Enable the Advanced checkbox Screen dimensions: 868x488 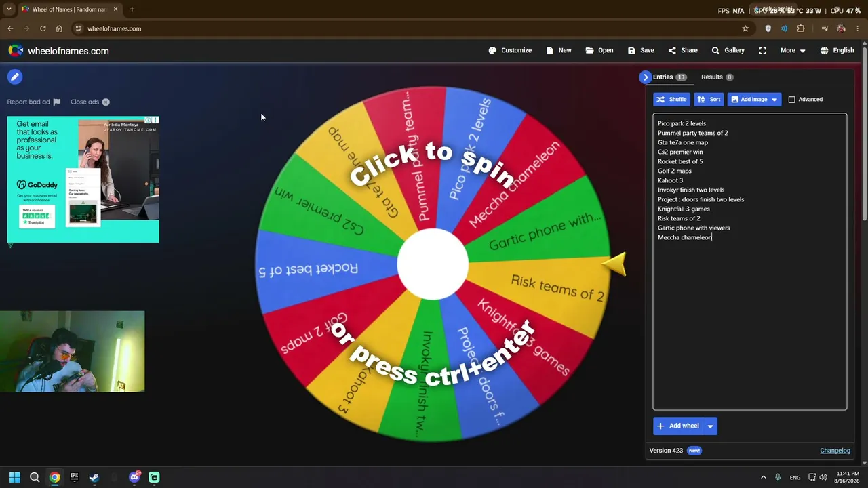[791, 100]
